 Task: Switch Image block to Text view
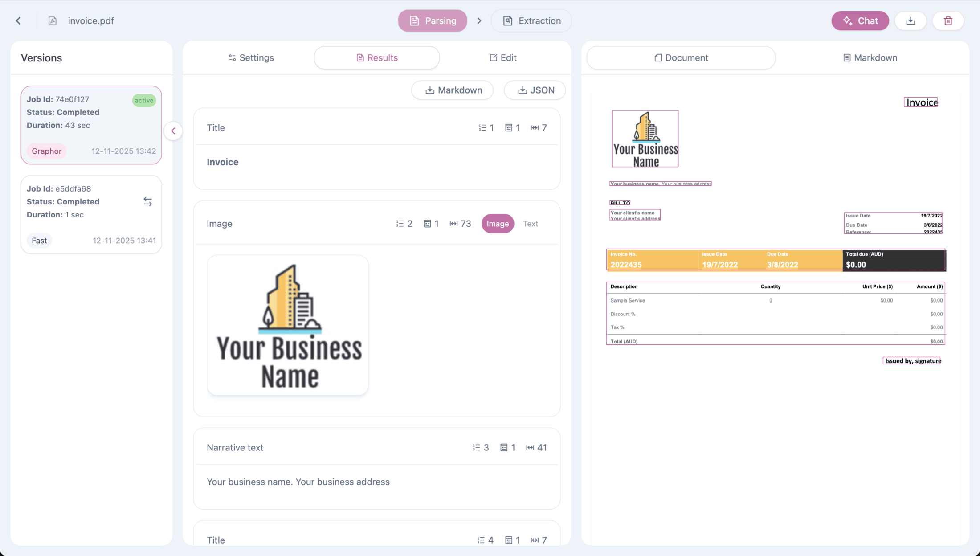(x=530, y=224)
